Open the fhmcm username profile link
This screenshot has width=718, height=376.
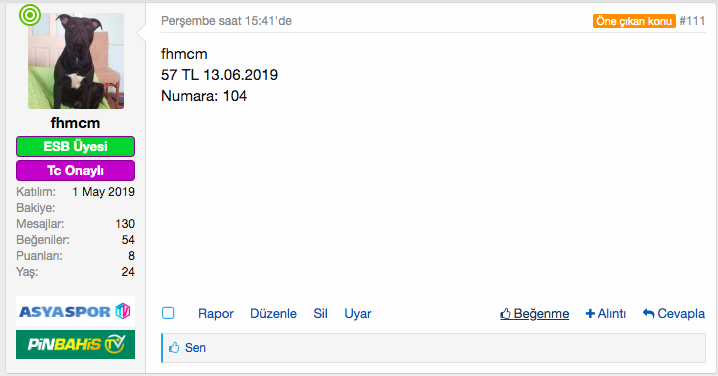[76, 123]
